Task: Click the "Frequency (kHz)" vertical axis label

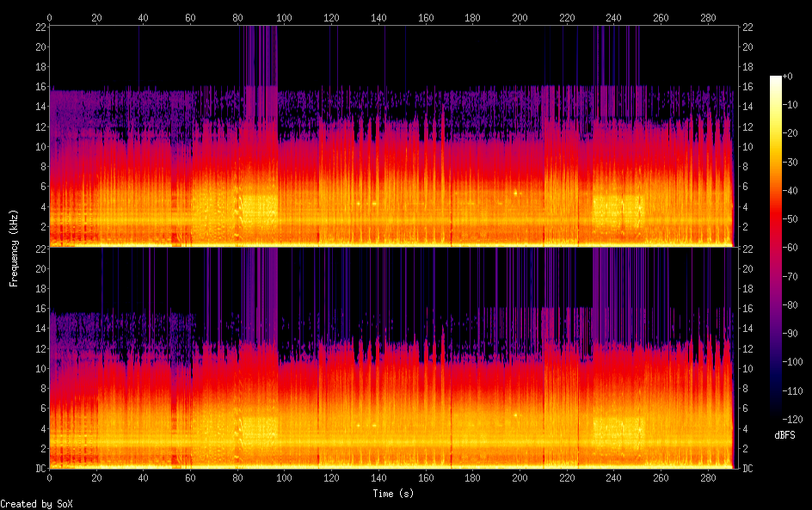Action: click(x=14, y=247)
